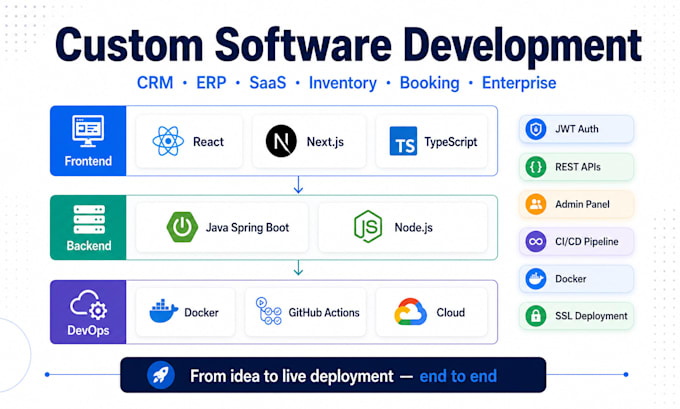The width and height of the screenshot is (680, 409).
Task: Click the React atom logo
Action: 168,141
